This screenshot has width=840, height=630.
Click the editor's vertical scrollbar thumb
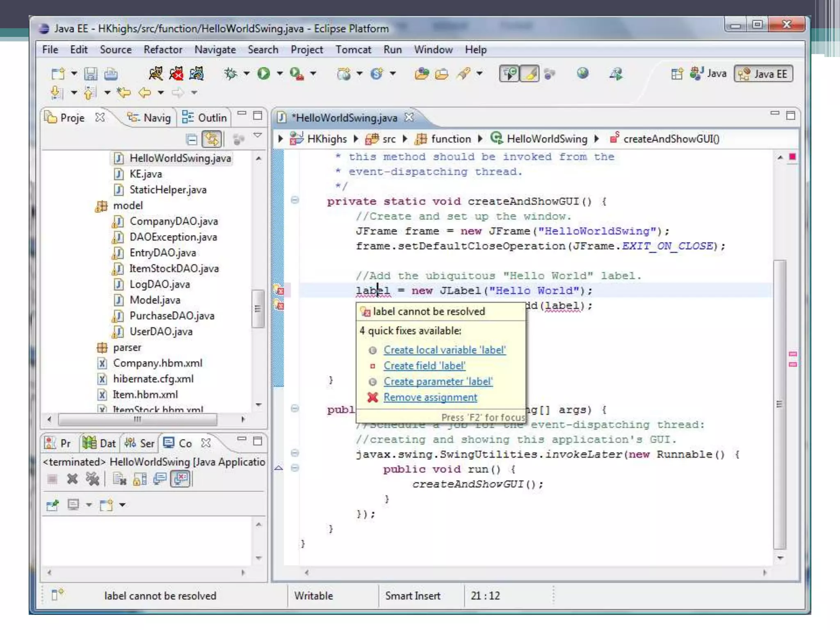(780, 404)
